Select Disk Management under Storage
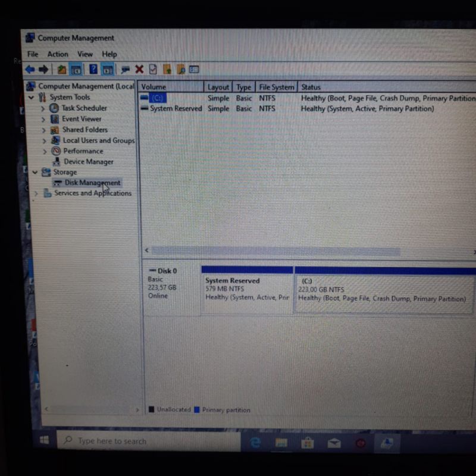Screen dimensions: 476x476 coord(93,183)
